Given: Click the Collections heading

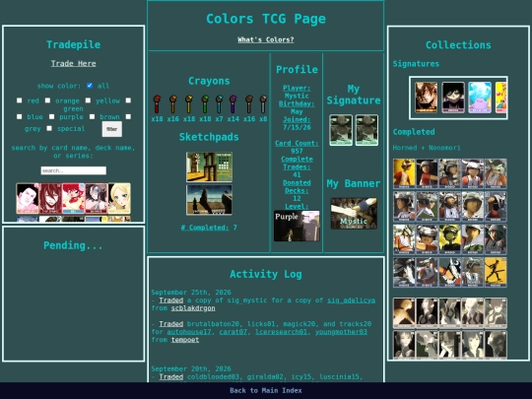Looking at the screenshot, I should click(458, 44).
